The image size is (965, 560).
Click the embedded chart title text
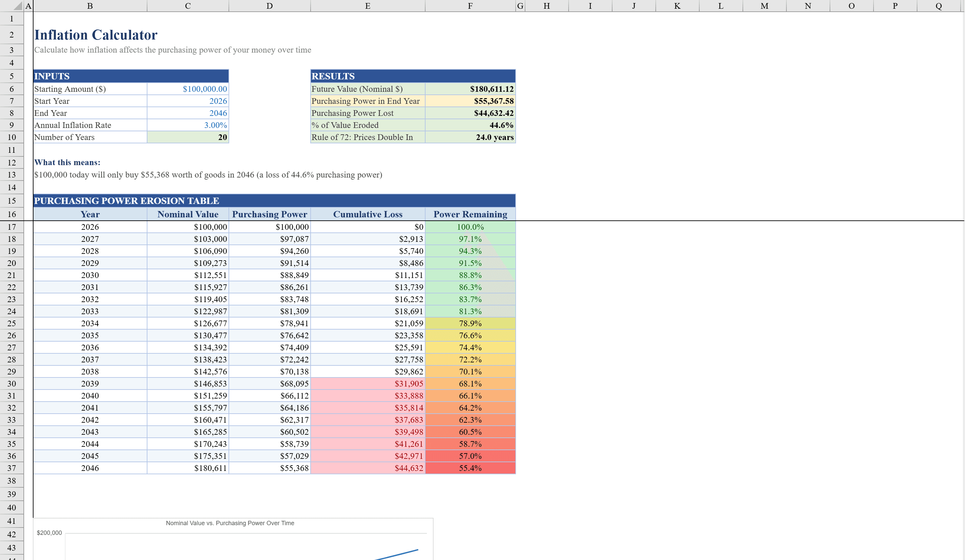[x=230, y=523]
